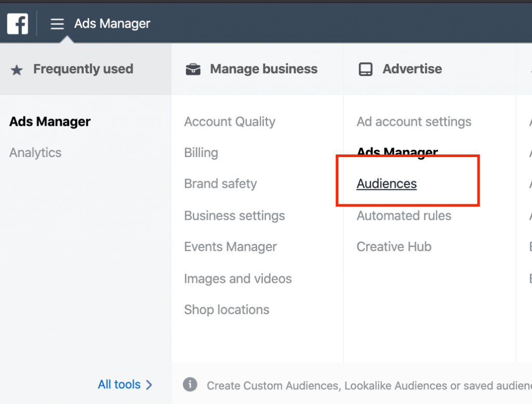Open Images and videos

[238, 279]
